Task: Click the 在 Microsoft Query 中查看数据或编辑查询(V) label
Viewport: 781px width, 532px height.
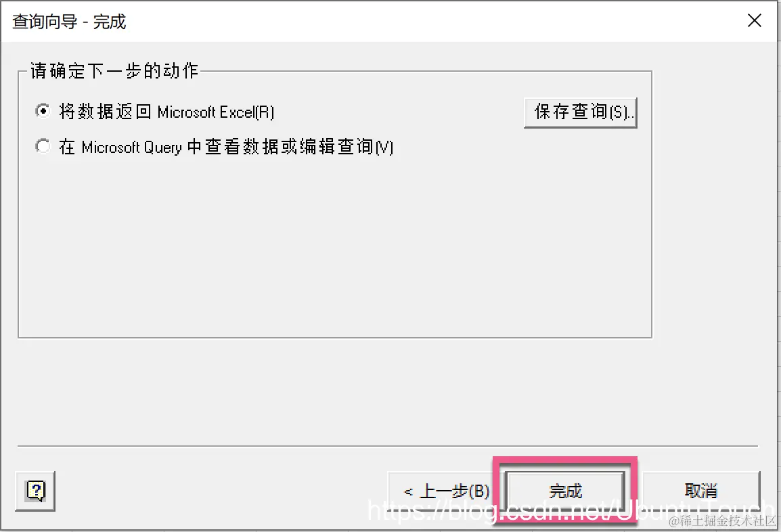Action: pyautogui.click(x=226, y=147)
